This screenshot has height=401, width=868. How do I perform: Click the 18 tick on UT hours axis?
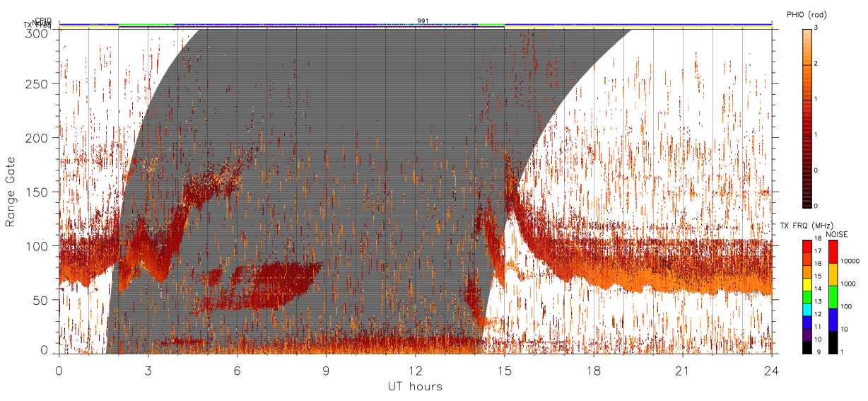[x=594, y=370]
